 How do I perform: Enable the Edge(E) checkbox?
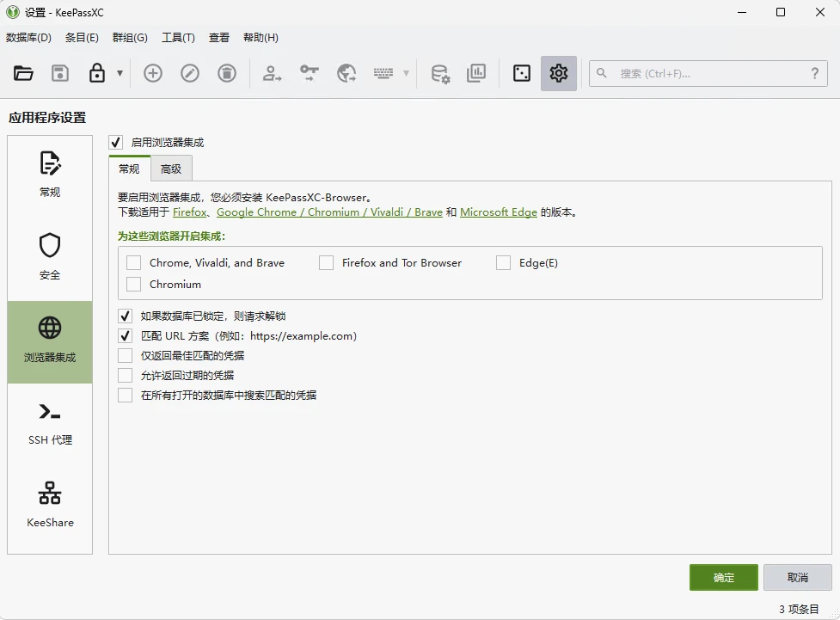(x=503, y=262)
